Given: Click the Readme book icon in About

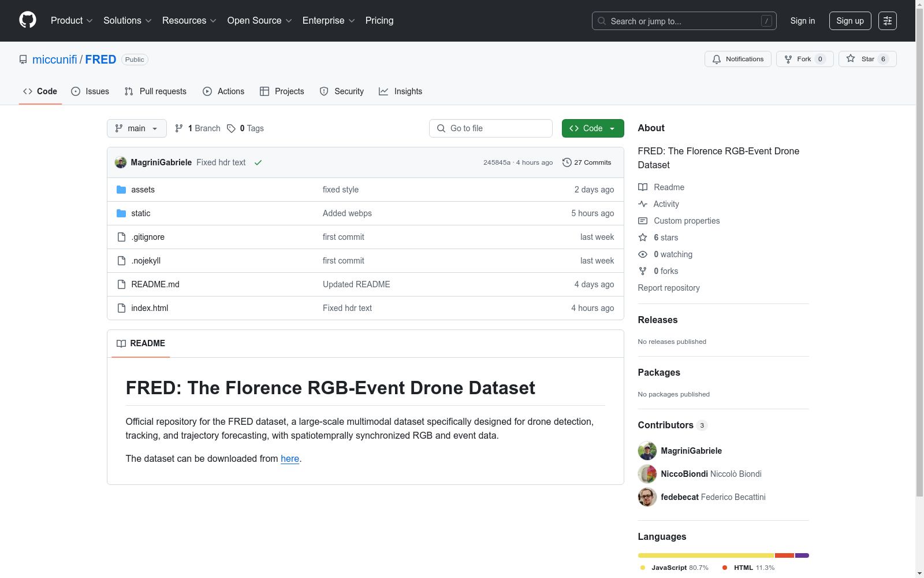Looking at the screenshot, I should [x=643, y=187].
